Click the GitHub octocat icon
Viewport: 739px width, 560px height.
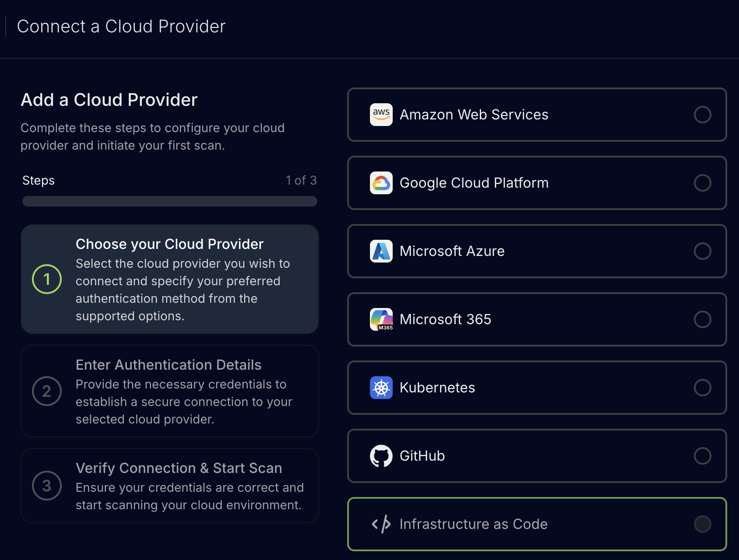[x=381, y=456]
